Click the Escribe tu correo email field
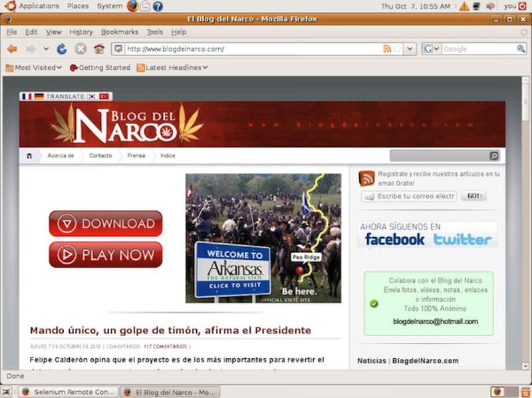 point(410,196)
